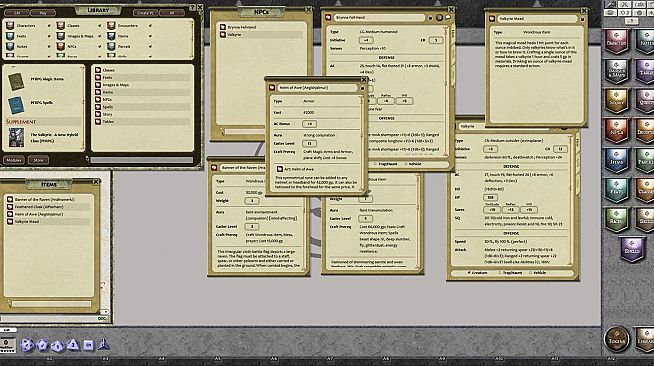The width and height of the screenshot is (654, 366).
Task: Select Story row in module contents list
Action: 143,114
